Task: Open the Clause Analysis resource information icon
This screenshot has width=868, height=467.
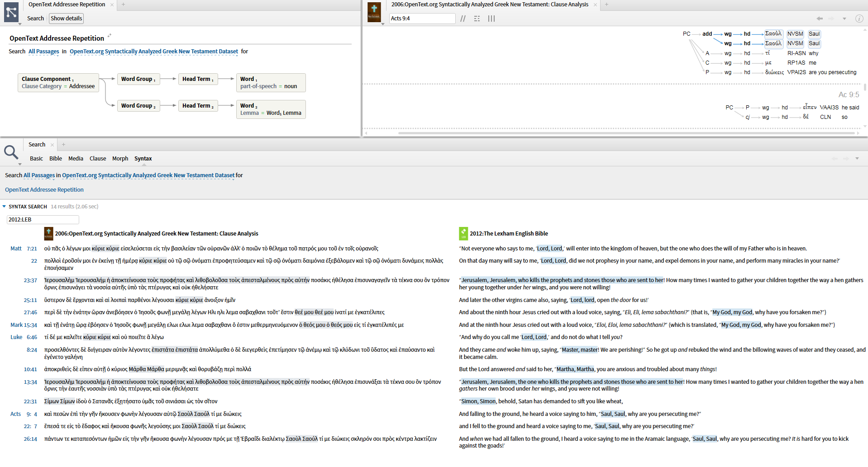Action: 859,19
